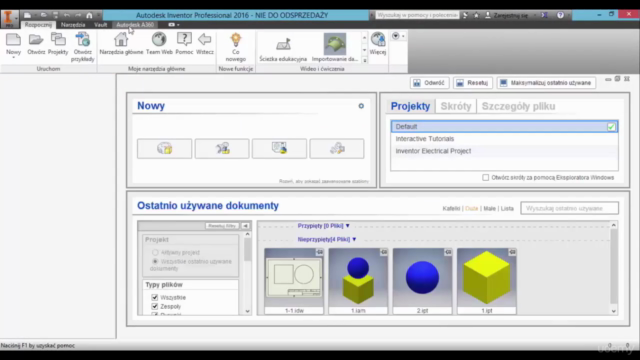Enable Otwórz skróty za pomocą Eksploratora Windows
Image resolution: width=640 pixels, height=360 pixels.
coord(485,178)
